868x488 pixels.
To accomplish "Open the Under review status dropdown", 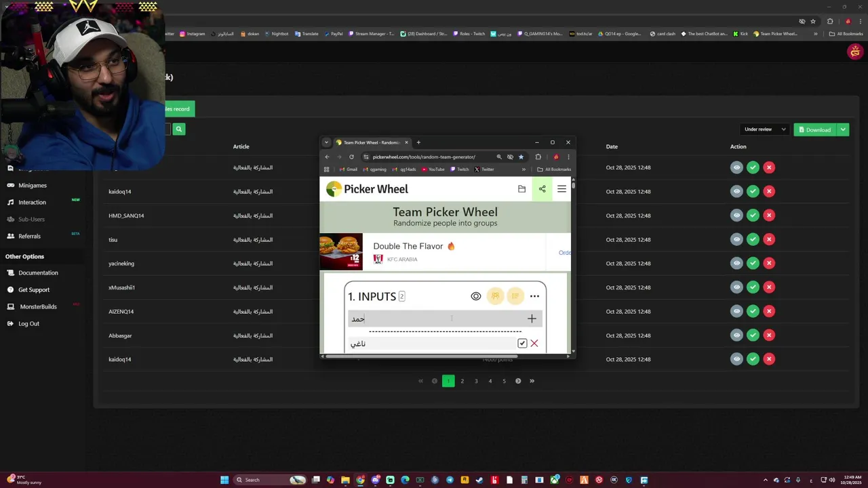I will pyautogui.click(x=765, y=129).
